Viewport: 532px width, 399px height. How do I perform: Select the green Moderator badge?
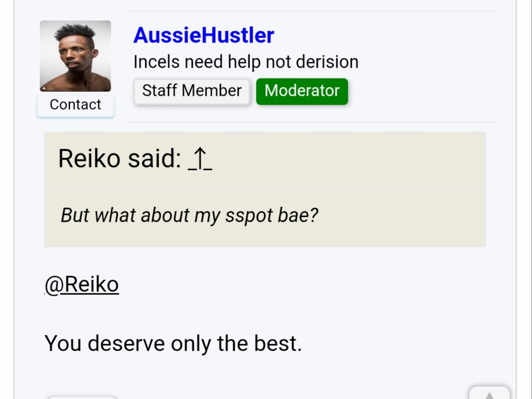302,91
